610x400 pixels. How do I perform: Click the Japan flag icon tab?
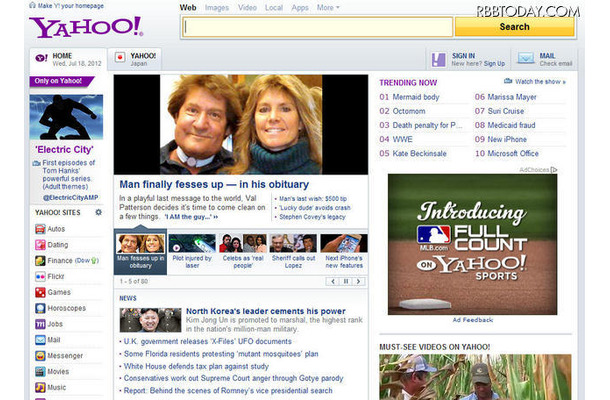tap(120, 58)
